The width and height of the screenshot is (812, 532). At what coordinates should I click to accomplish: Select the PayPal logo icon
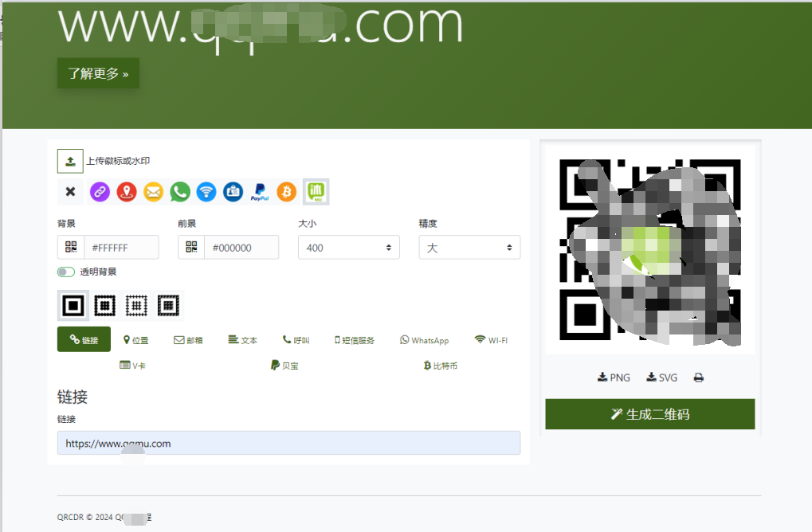pos(259,191)
